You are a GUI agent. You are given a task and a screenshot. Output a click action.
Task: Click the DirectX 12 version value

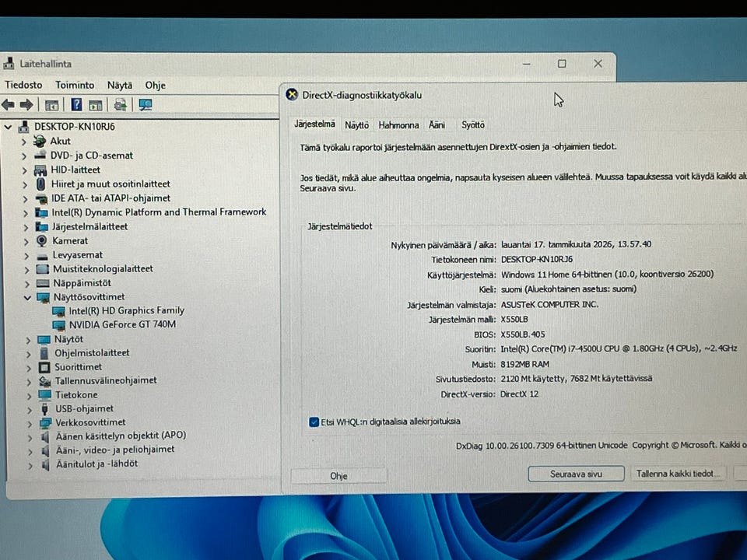point(519,394)
